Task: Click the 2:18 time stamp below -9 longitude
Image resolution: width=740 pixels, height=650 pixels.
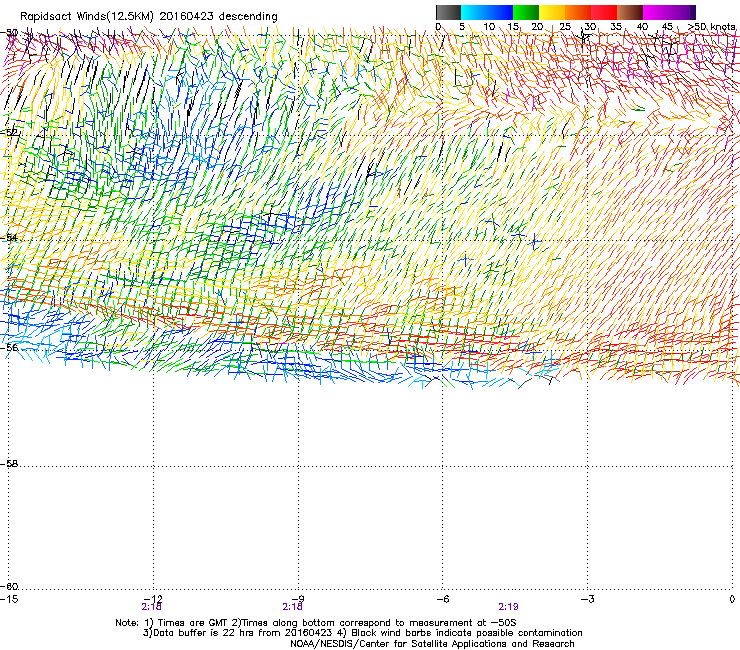Action: point(292,607)
